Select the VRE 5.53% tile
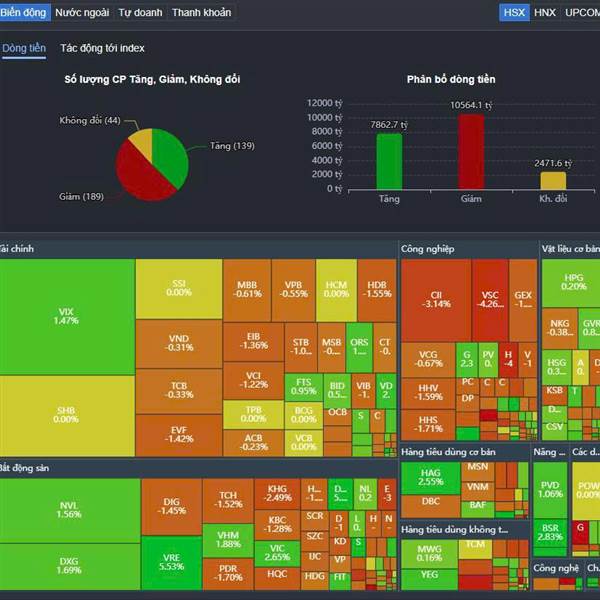 tap(171, 562)
